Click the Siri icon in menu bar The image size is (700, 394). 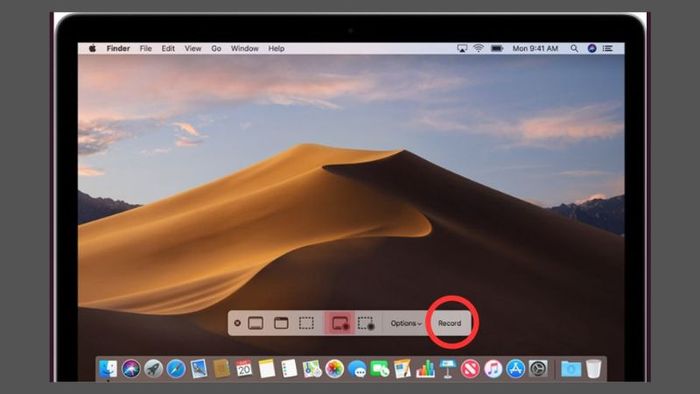(592, 48)
